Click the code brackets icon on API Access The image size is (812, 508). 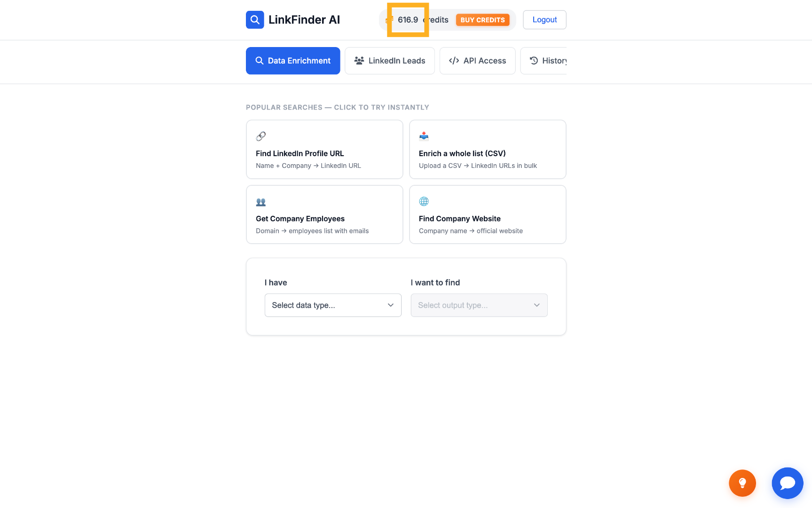pyautogui.click(x=454, y=61)
